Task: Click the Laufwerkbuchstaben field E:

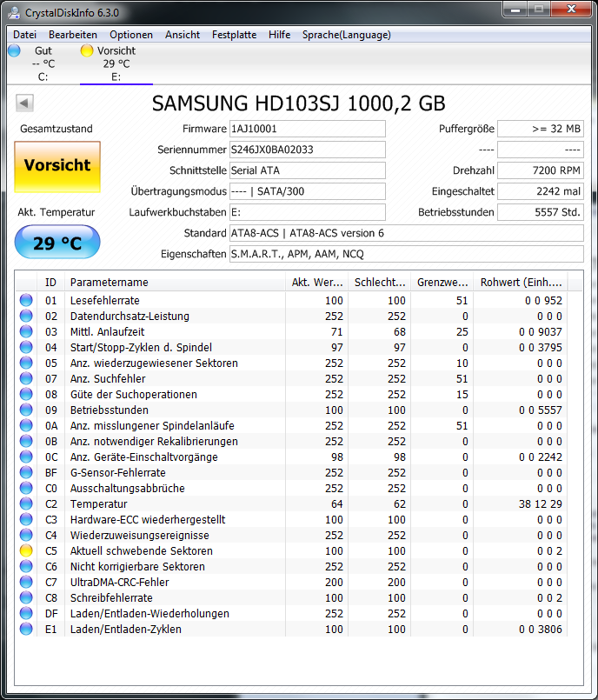Action: tap(308, 212)
